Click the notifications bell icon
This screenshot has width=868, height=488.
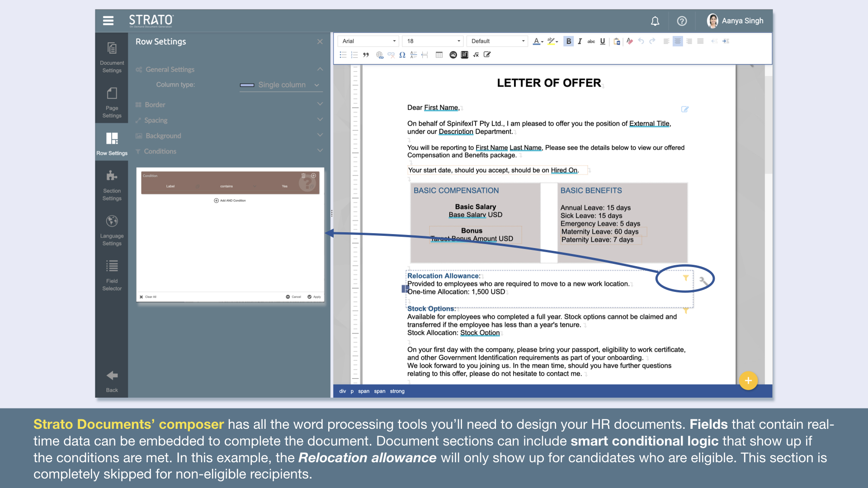(655, 21)
